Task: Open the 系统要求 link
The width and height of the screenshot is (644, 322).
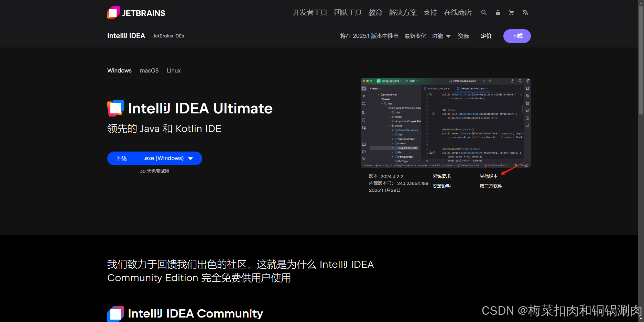Action: point(441,176)
